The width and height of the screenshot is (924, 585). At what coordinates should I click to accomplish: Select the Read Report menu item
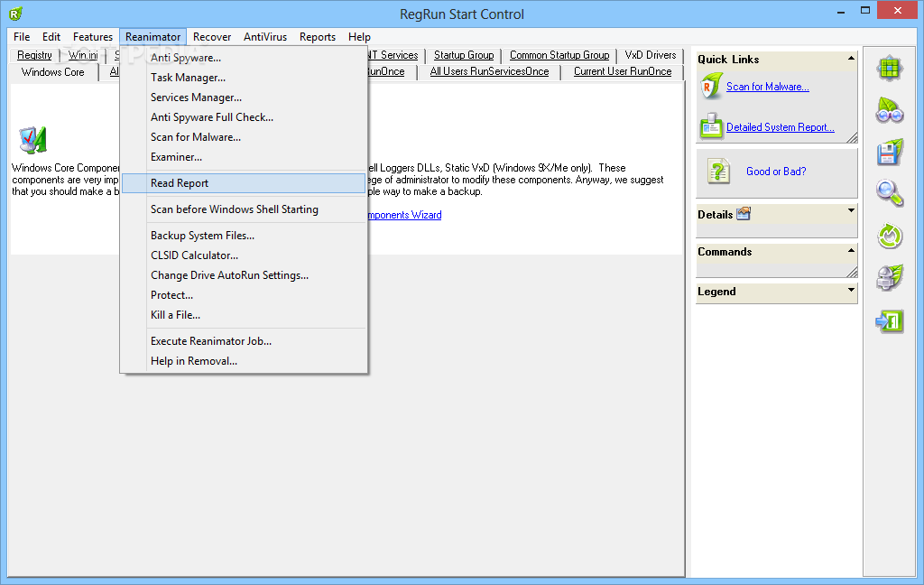pos(244,182)
